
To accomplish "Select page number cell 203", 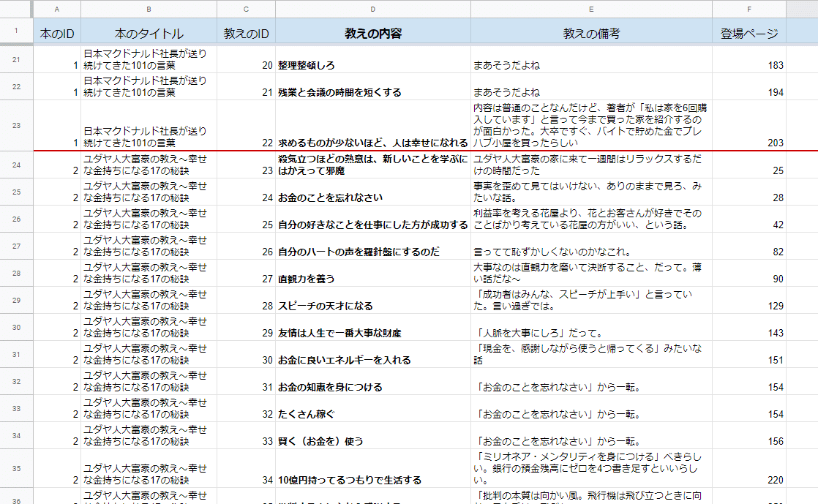I will pos(749,125).
